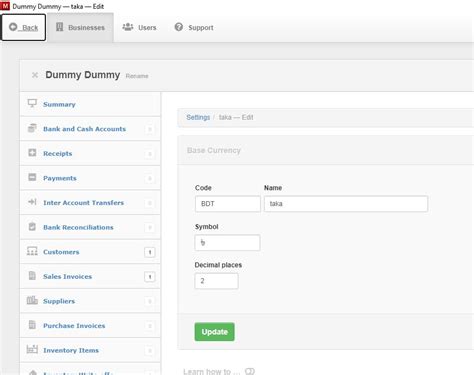Viewport: 474px width, 375px height.
Task: Open Bank and Cash Accounts
Action: pos(90,129)
